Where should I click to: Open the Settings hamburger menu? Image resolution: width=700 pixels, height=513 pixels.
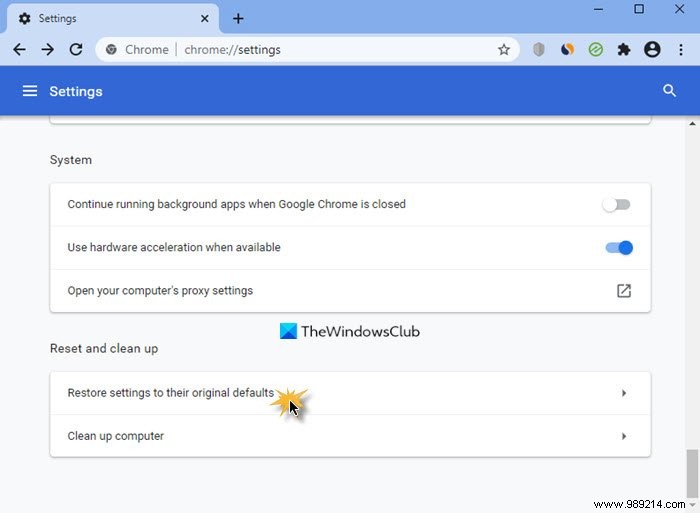tap(30, 91)
